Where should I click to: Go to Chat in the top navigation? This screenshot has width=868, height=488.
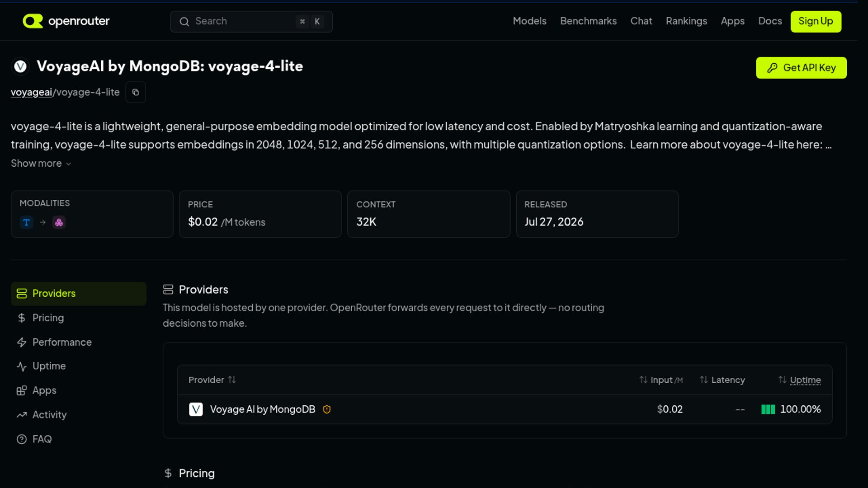coord(641,21)
